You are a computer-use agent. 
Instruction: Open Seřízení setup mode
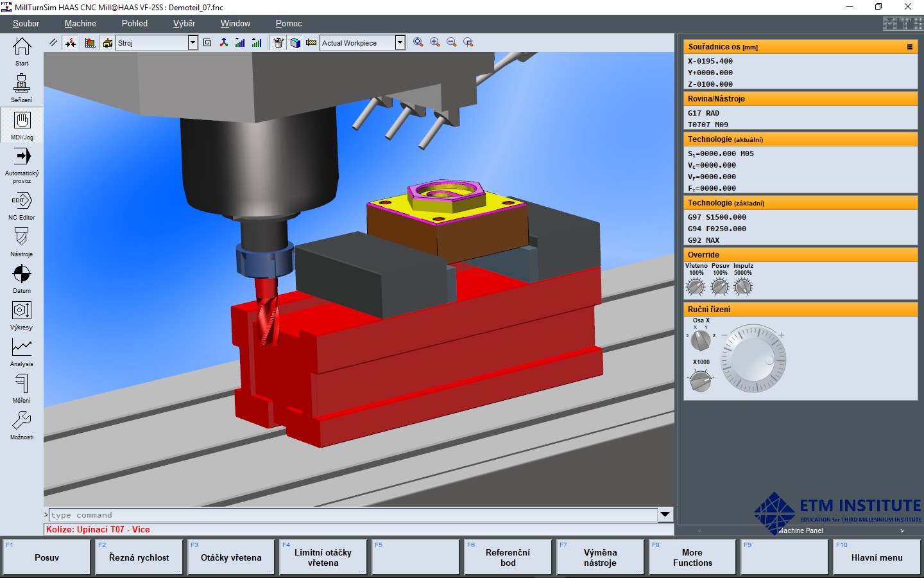pyautogui.click(x=22, y=88)
